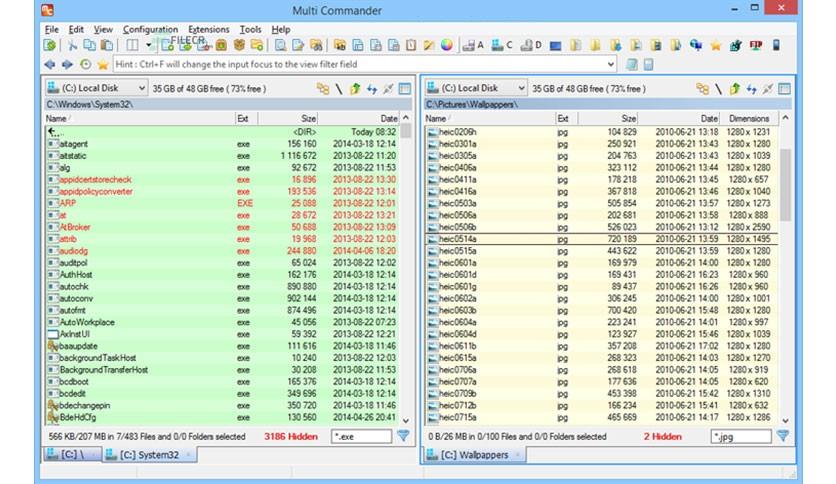Go to drive D toolbar button
The width and height of the screenshot is (836, 484).
point(530,45)
